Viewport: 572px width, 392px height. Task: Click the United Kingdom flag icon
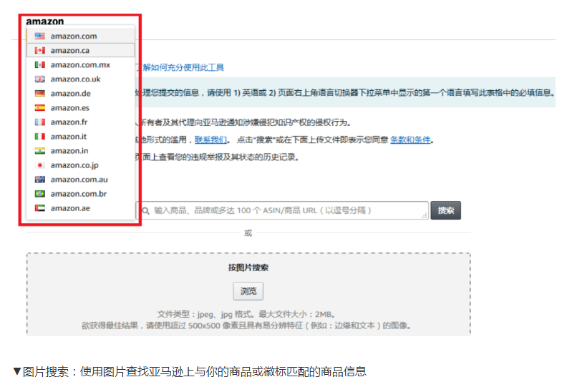pyautogui.click(x=40, y=79)
